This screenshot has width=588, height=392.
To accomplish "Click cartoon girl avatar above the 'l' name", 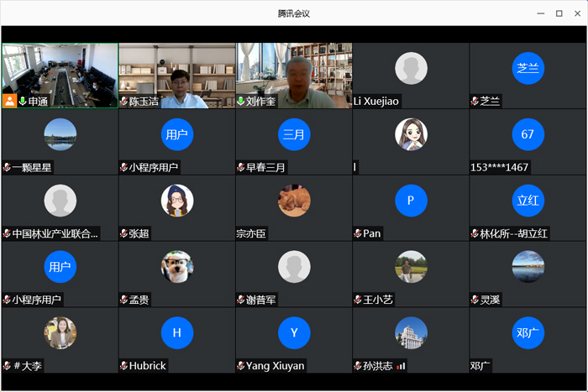I will point(411,134).
